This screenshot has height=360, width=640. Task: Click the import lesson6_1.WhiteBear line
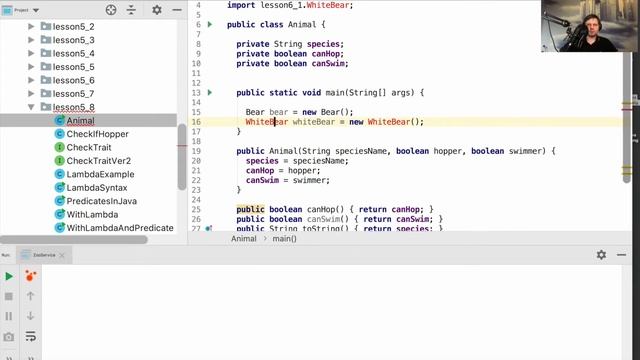pyautogui.click(x=290, y=5)
